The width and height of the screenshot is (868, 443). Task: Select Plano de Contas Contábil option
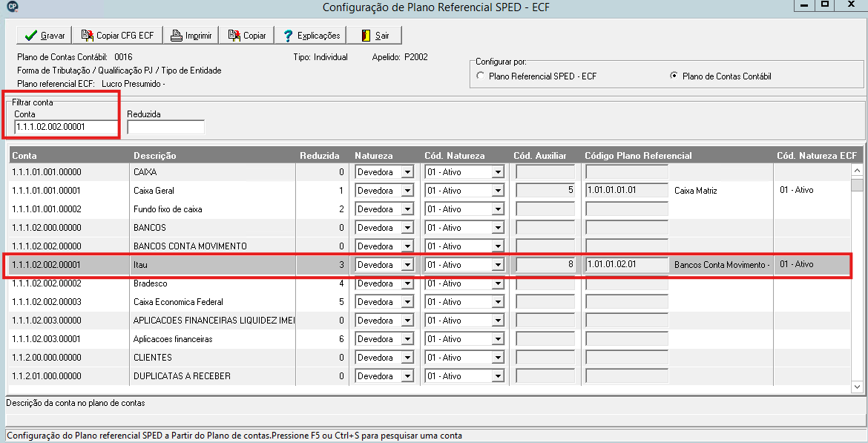[x=674, y=76]
